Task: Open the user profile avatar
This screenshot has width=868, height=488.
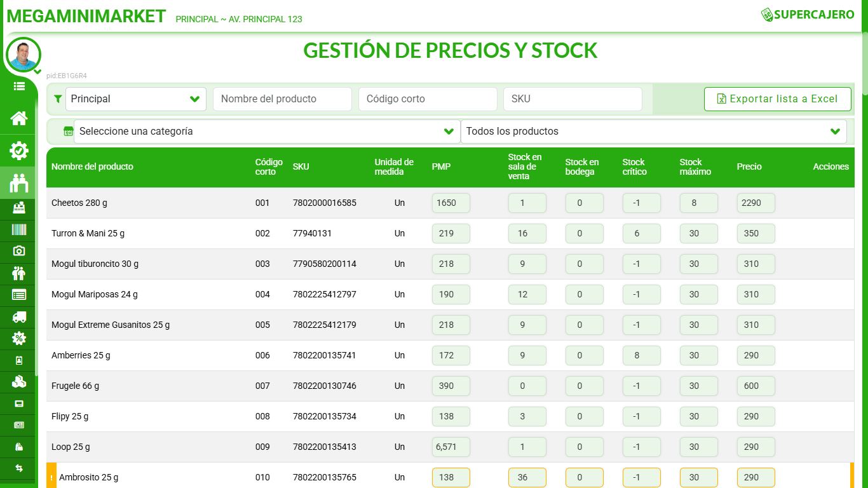Action: tap(24, 55)
